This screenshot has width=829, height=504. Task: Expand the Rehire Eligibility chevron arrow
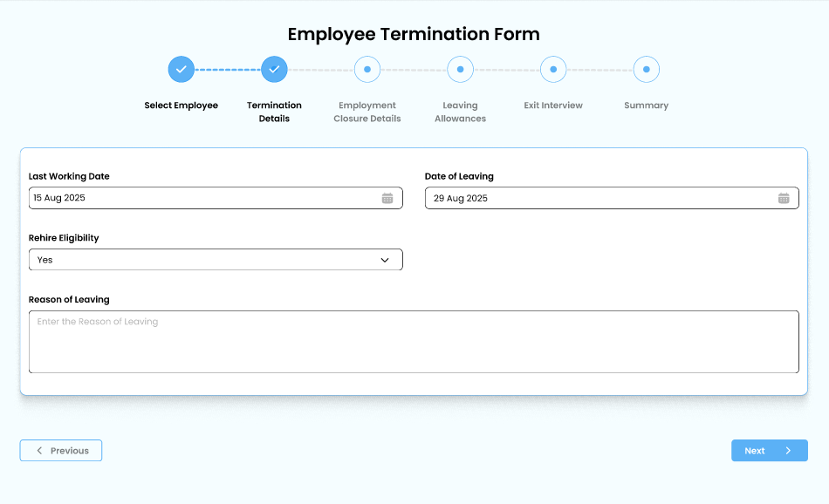[x=385, y=260]
